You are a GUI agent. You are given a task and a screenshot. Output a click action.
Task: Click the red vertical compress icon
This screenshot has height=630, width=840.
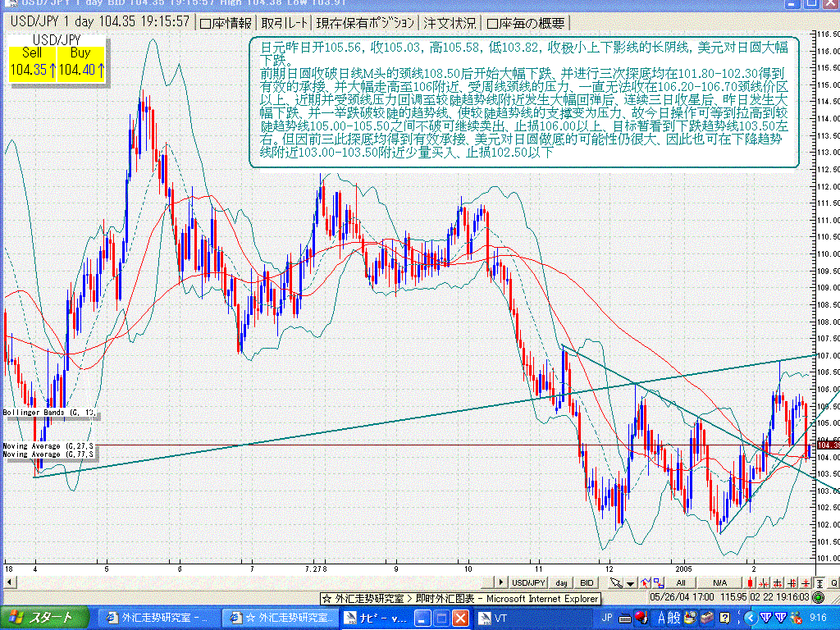pos(806,583)
